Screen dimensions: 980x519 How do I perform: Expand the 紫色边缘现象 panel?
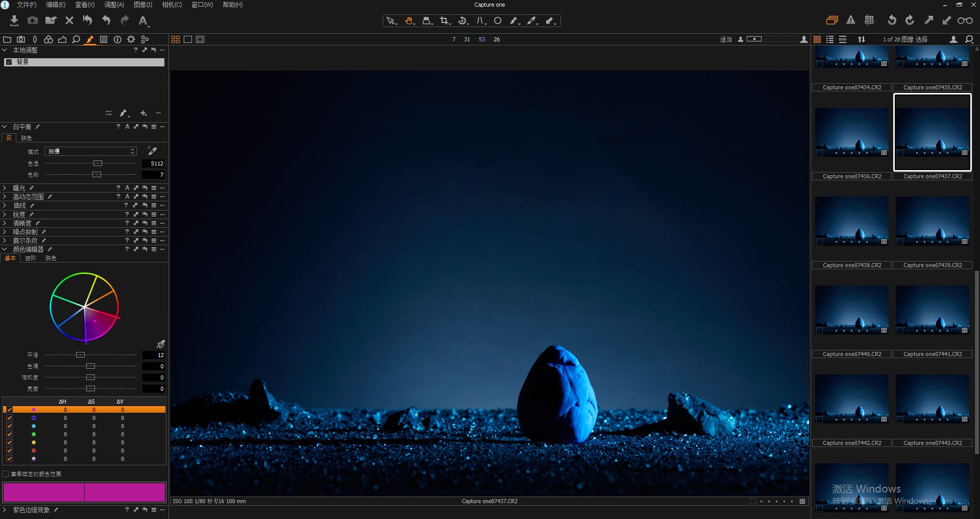tap(5, 510)
